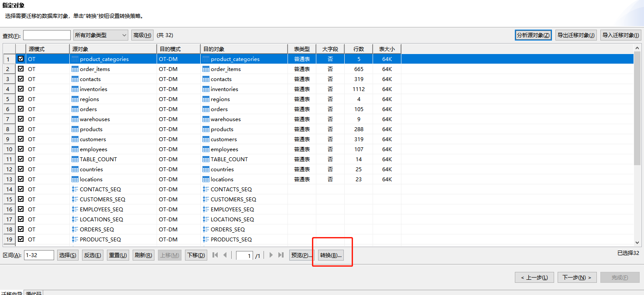Click the 转换 button
Viewport: 644px width, 295px height.
pos(330,255)
